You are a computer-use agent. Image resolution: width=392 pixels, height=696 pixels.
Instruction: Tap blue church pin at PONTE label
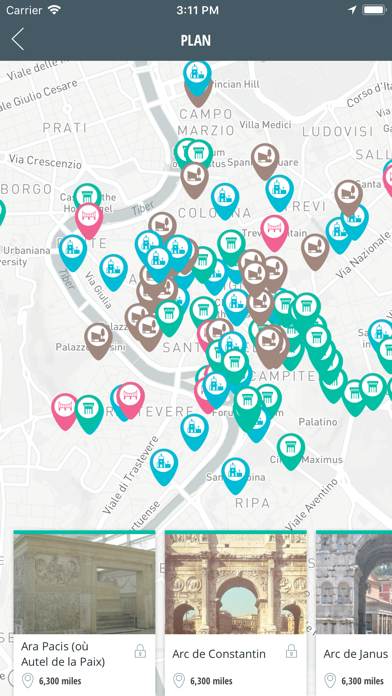(73, 252)
